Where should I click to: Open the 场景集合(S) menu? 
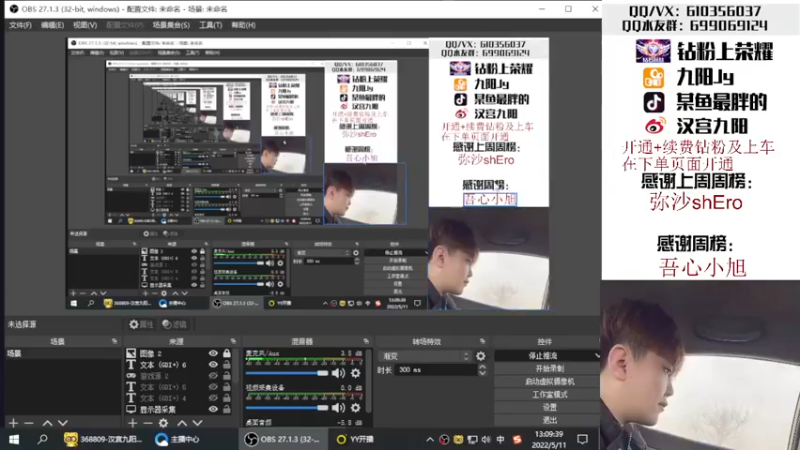171,25
